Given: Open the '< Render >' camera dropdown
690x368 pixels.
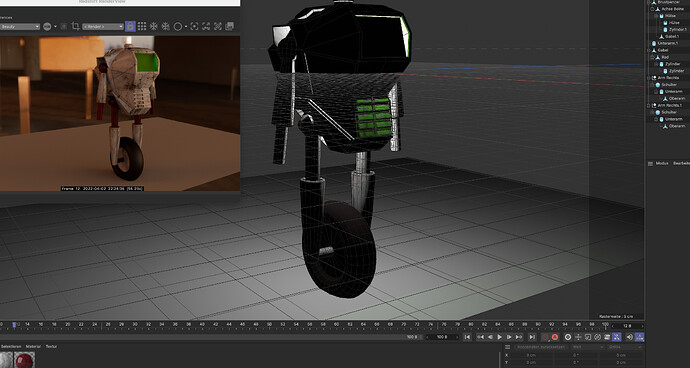Looking at the screenshot, I should tap(103, 27).
